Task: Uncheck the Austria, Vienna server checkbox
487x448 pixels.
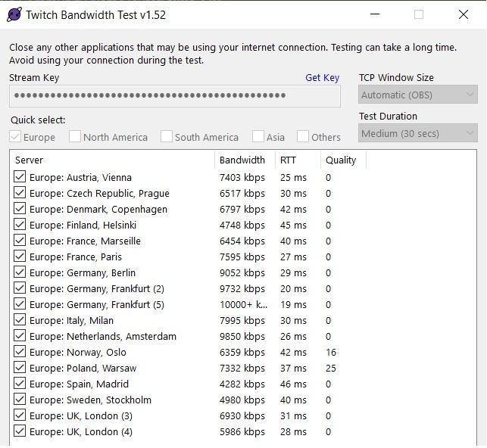Action: pyautogui.click(x=20, y=177)
